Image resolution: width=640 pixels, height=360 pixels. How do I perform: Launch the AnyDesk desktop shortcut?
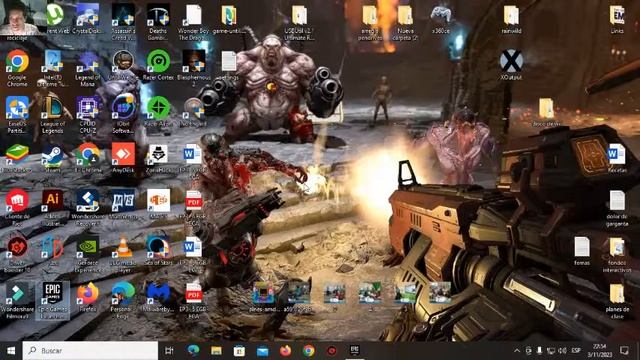[x=123, y=158]
